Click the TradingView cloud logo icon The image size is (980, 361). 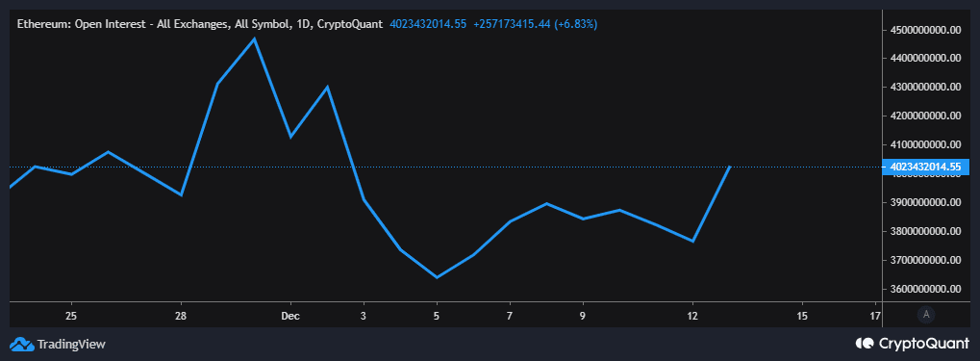click(21, 344)
